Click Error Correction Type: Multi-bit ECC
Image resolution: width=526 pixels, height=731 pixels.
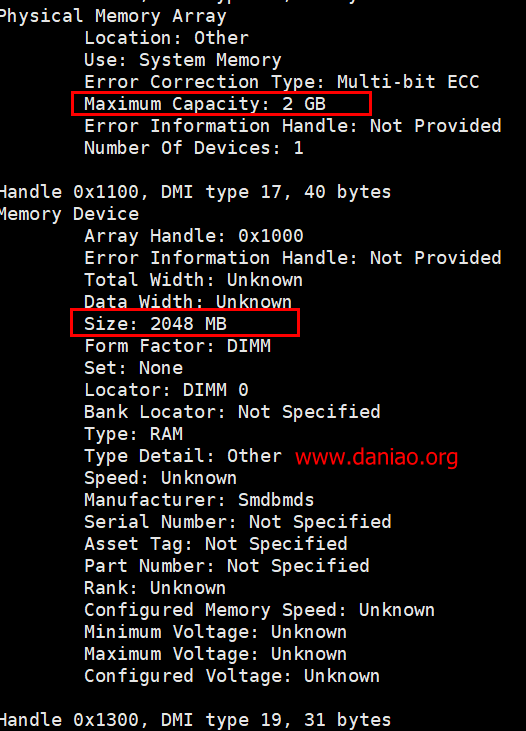click(282, 82)
